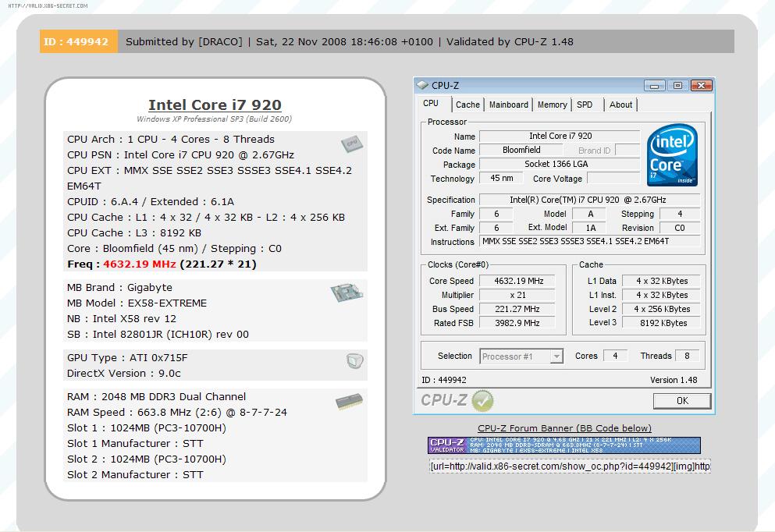Click the BB code URL text field
The width and height of the screenshot is (775, 532).
(x=570, y=466)
